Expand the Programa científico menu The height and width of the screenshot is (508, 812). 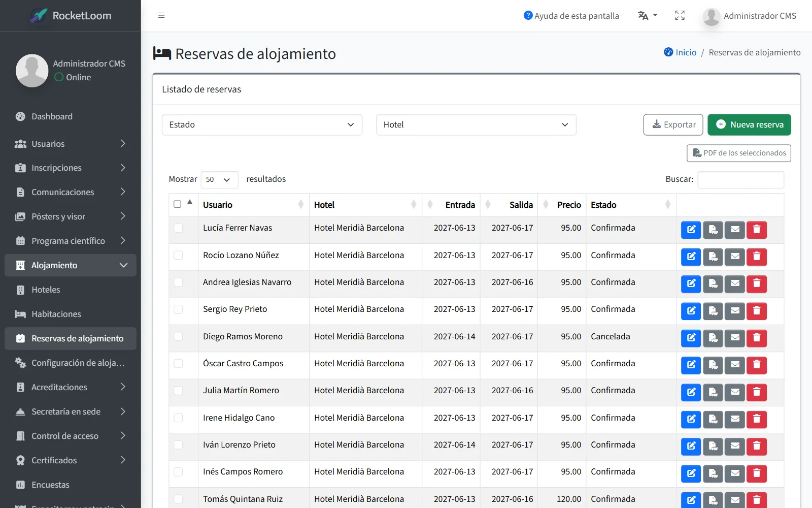[71, 241]
